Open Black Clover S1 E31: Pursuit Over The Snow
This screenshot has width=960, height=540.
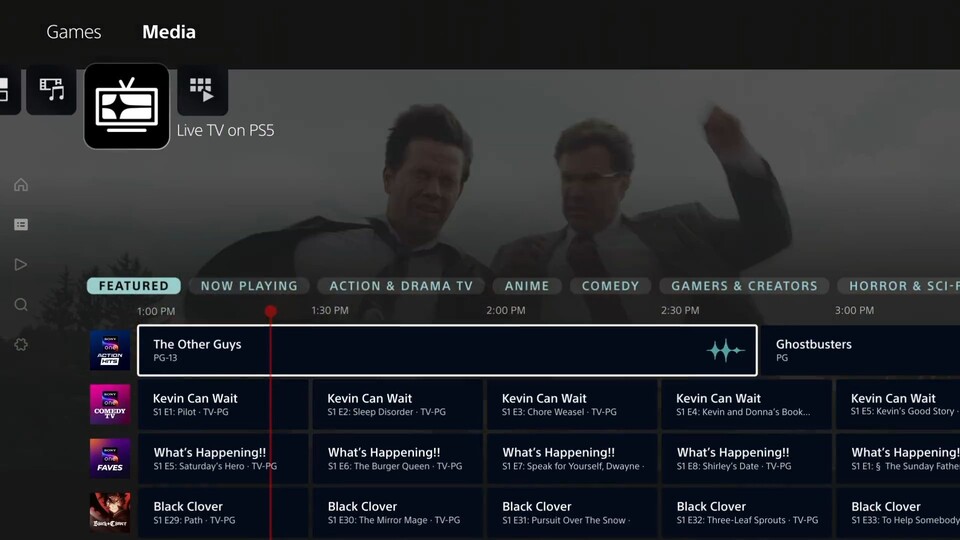572,512
